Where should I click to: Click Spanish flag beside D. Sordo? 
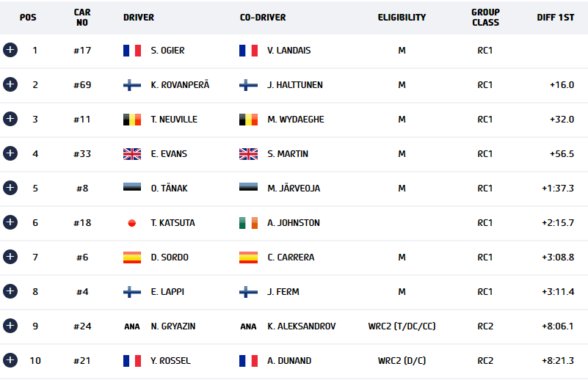coord(132,257)
